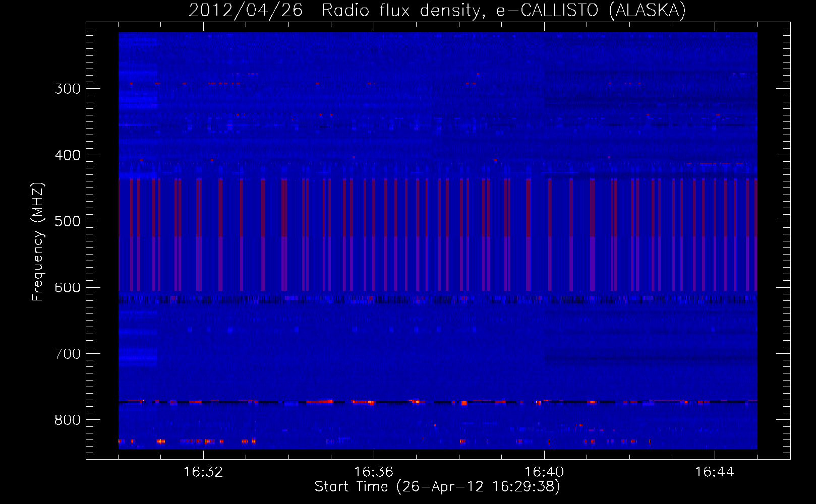Click the 16:36 time tick label

[x=374, y=472]
